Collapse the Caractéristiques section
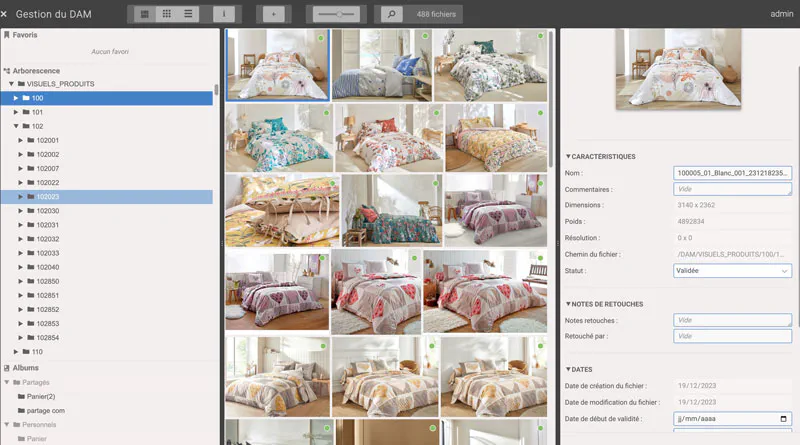 (569, 157)
